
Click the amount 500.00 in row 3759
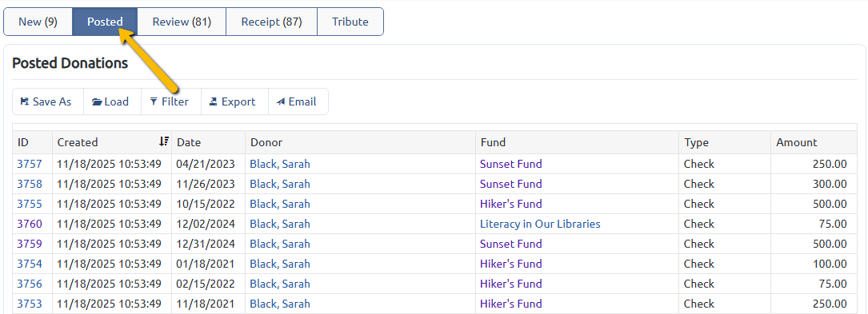830,244
